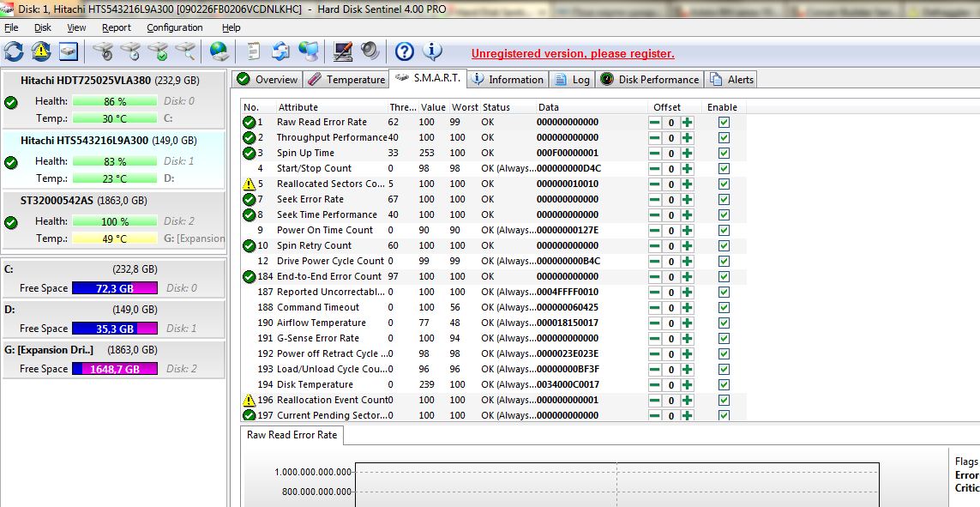Image resolution: width=980 pixels, height=507 pixels.
Task: Toggle Enable checkbox for Start/Stop Count
Action: tap(724, 169)
